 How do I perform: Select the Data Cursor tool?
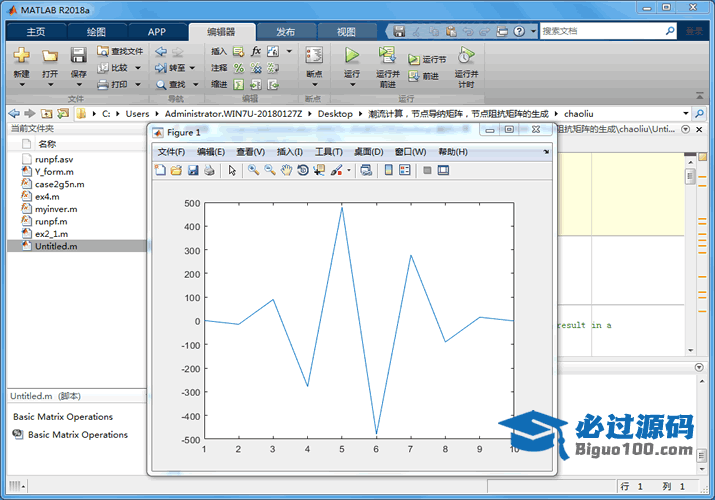[319, 170]
